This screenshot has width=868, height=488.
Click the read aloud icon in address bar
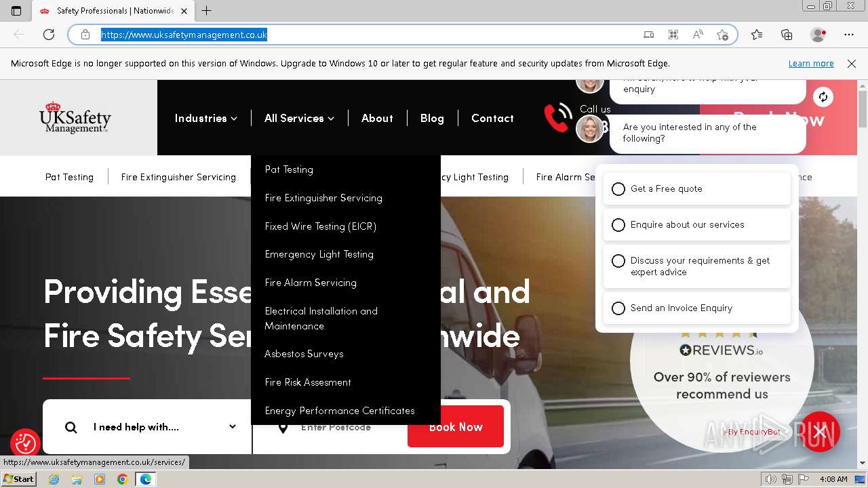(x=697, y=35)
